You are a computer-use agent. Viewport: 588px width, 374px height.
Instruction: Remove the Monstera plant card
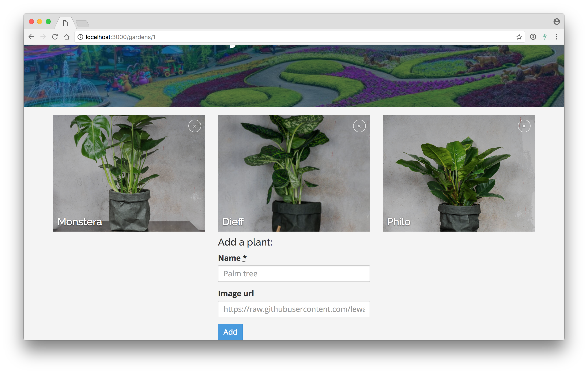click(194, 126)
